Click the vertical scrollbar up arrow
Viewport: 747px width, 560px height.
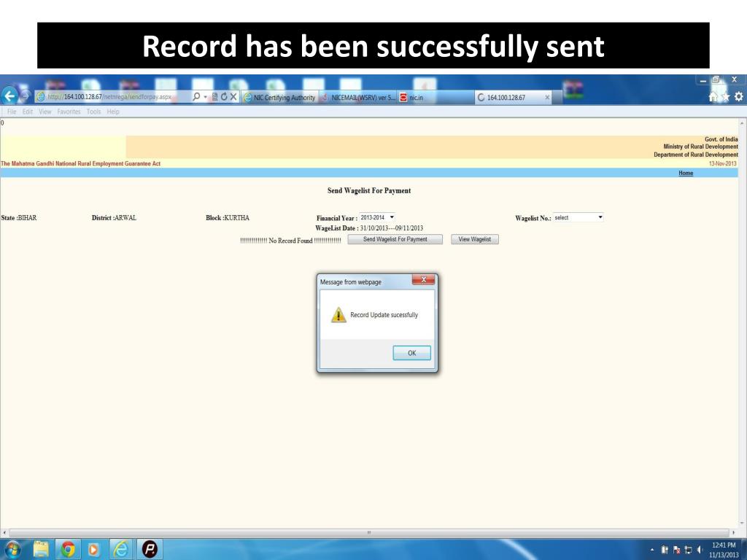(x=742, y=122)
